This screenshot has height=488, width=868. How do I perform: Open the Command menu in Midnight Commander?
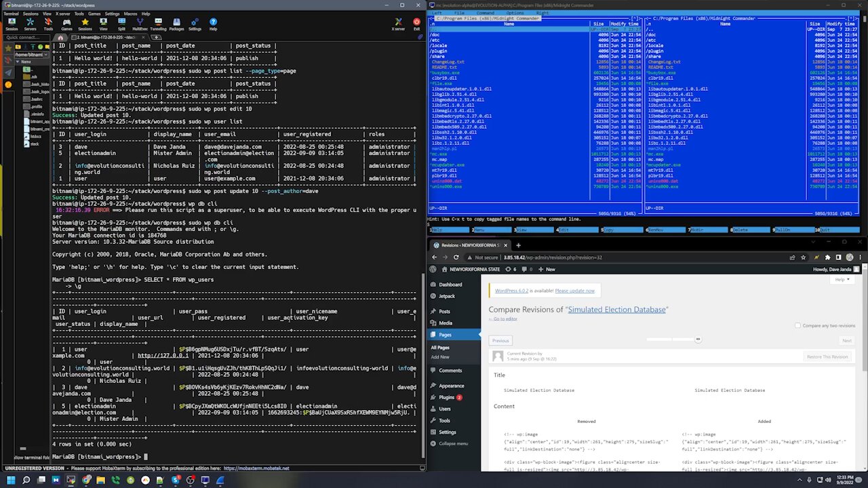click(x=485, y=13)
